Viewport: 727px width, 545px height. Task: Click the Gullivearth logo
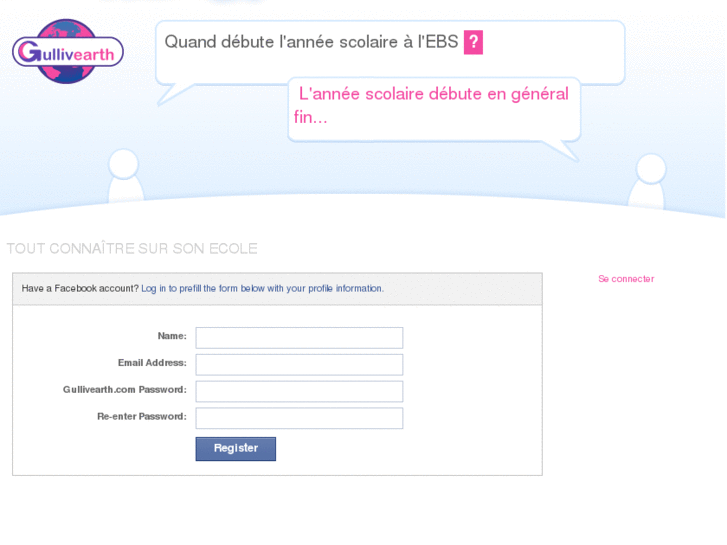(x=68, y=51)
